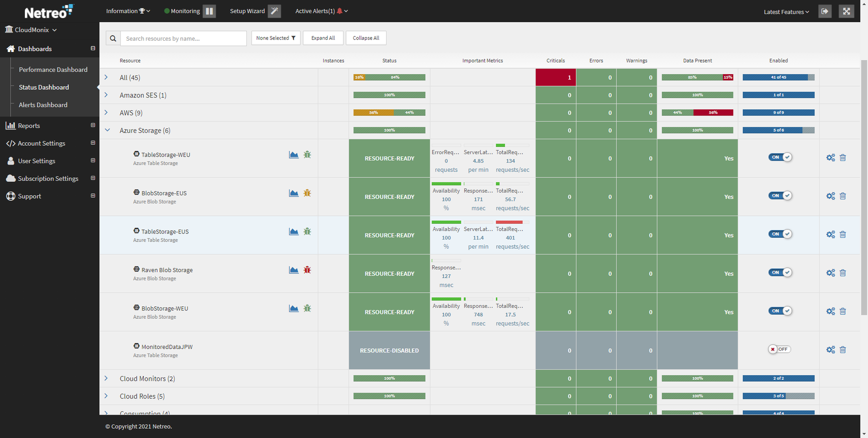Click the Collapse All button
868x438 pixels.
pyautogui.click(x=366, y=38)
